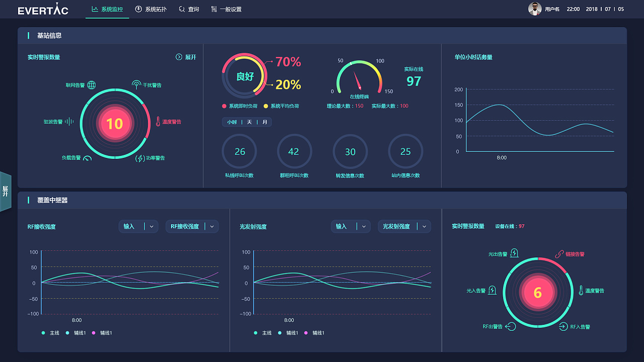
Task: Click the 单位小时话务量 chart title
Action: coord(473,57)
